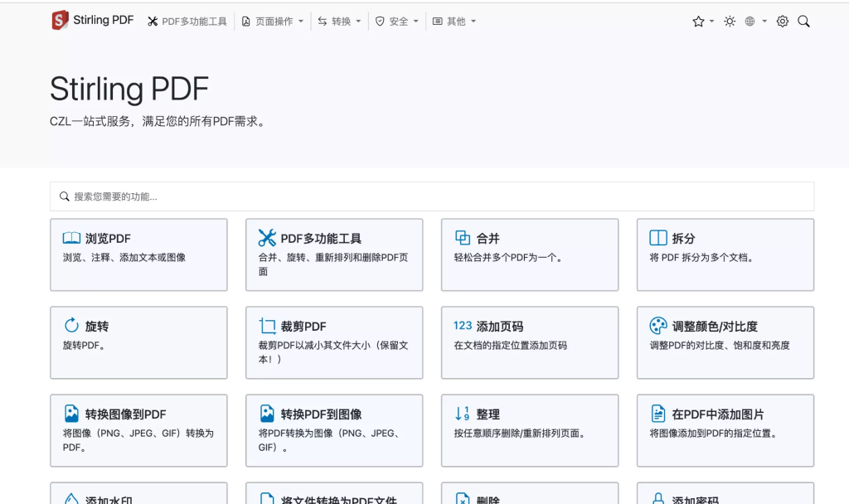Click the scissors PDF多功能工具 card icon
Image resolution: width=849 pixels, height=504 pixels.
267,238
